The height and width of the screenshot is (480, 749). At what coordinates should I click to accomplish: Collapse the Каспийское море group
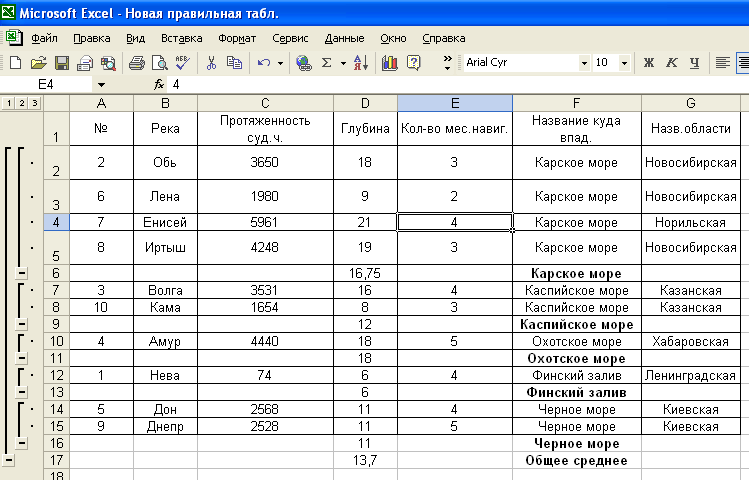tap(22, 324)
